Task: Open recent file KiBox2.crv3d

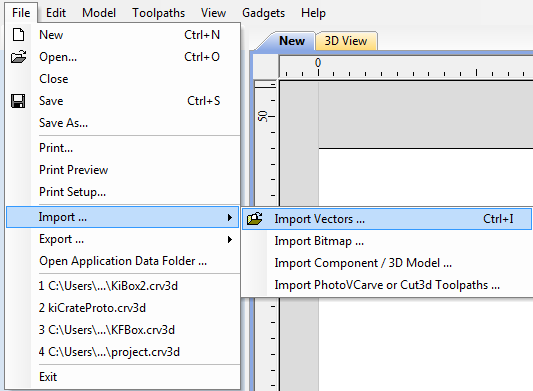Action: (123, 286)
